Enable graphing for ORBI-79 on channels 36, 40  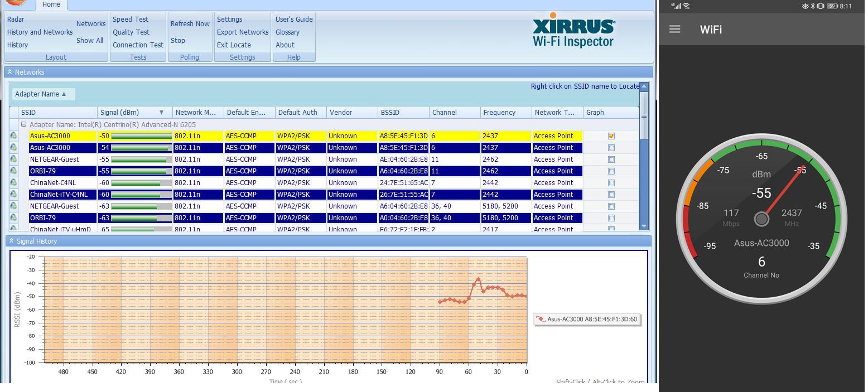coord(611,218)
